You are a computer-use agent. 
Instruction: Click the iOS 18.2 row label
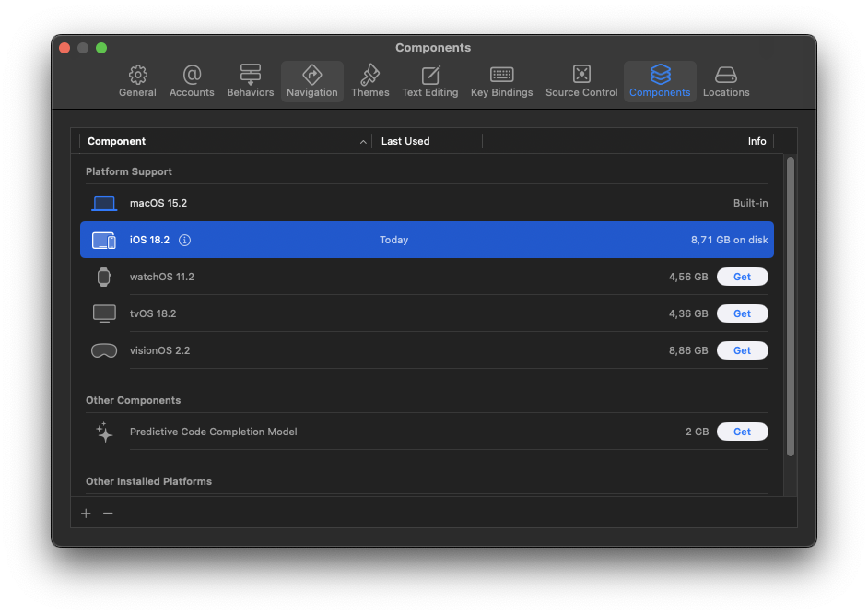[x=149, y=240]
